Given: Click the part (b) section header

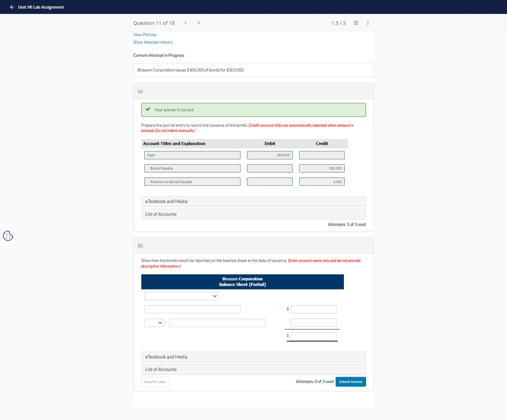Looking at the screenshot, I should (x=253, y=246).
